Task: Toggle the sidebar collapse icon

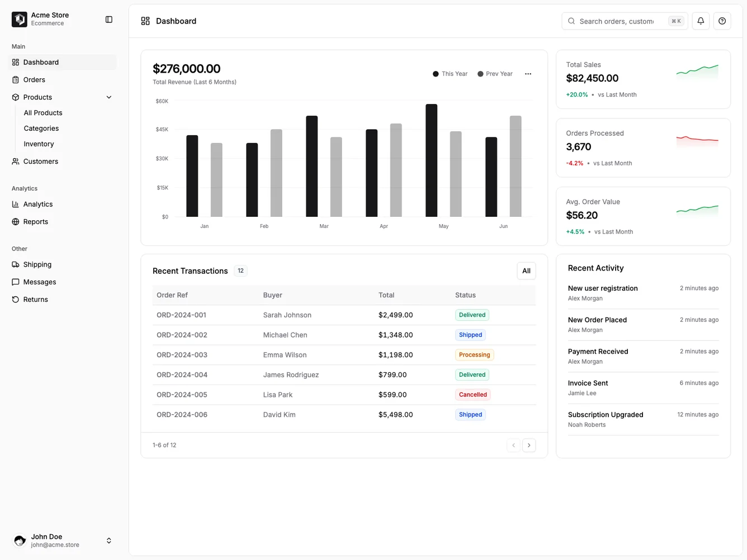Action: pyautogui.click(x=108, y=18)
